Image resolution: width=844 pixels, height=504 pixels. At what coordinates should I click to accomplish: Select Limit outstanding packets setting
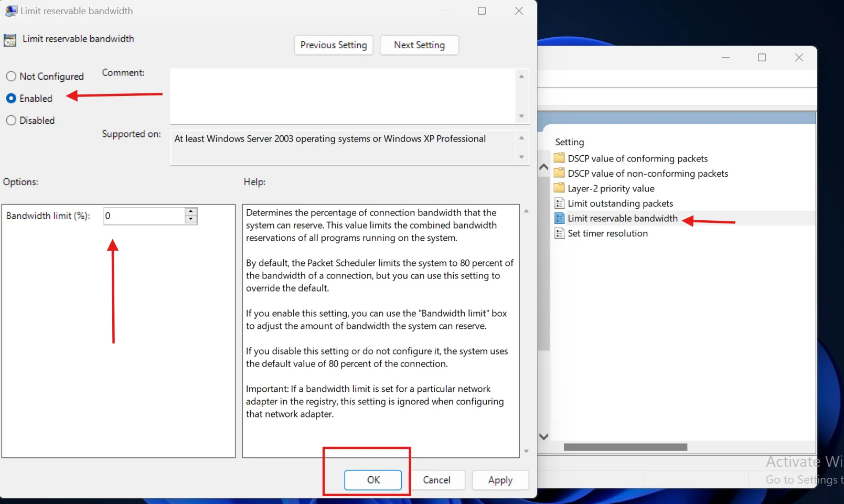[620, 203]
